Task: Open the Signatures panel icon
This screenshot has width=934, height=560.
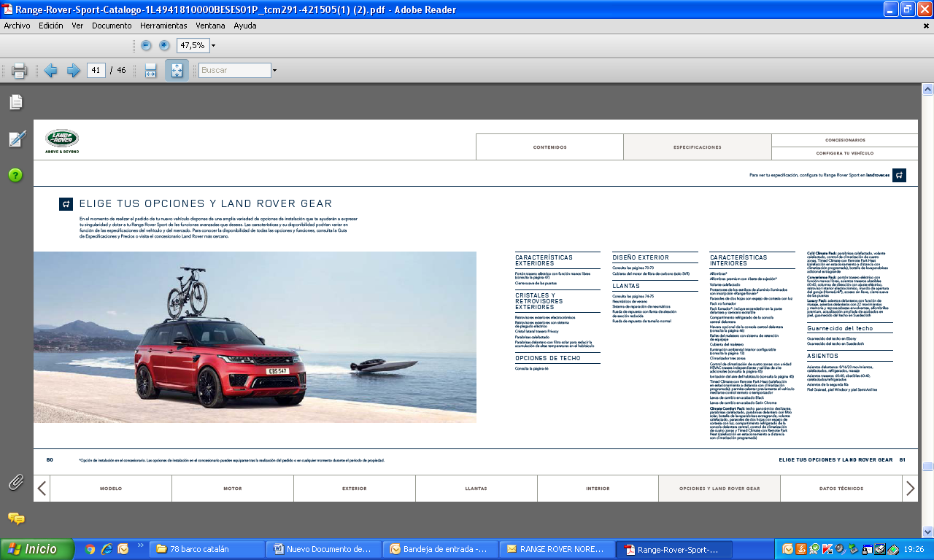Action: [x=16, y=139]
